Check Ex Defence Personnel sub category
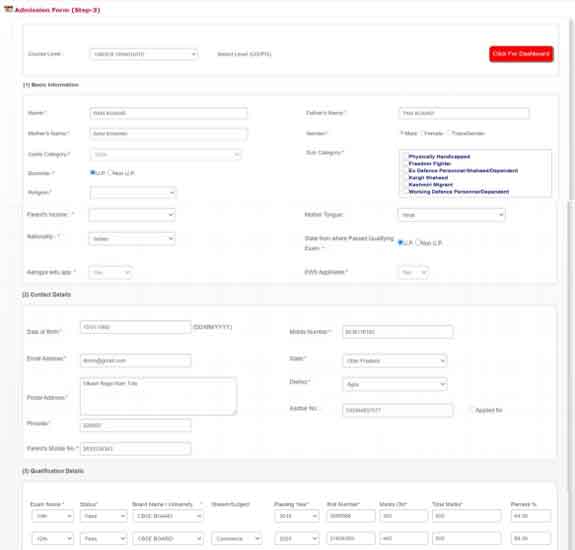 click(405, 170)
